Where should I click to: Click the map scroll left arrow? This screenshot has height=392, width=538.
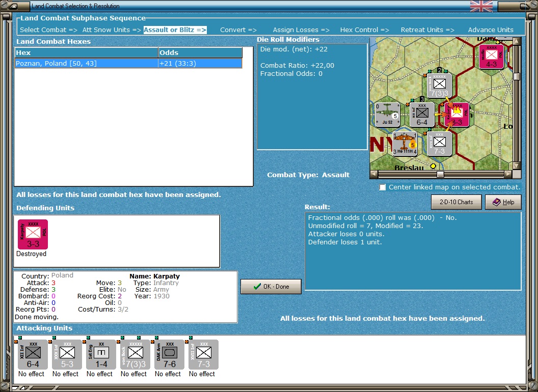click(374, 174)
